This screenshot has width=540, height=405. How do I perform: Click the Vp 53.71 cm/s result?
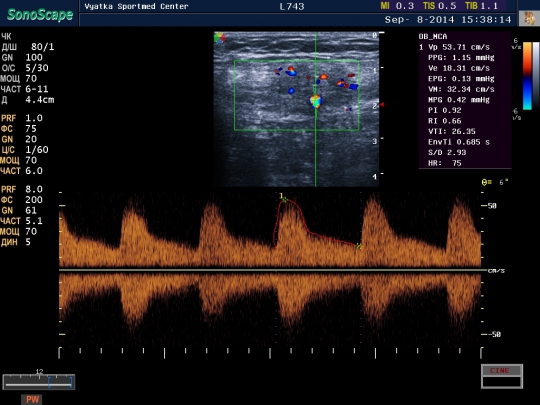click(x=454, y=47)
